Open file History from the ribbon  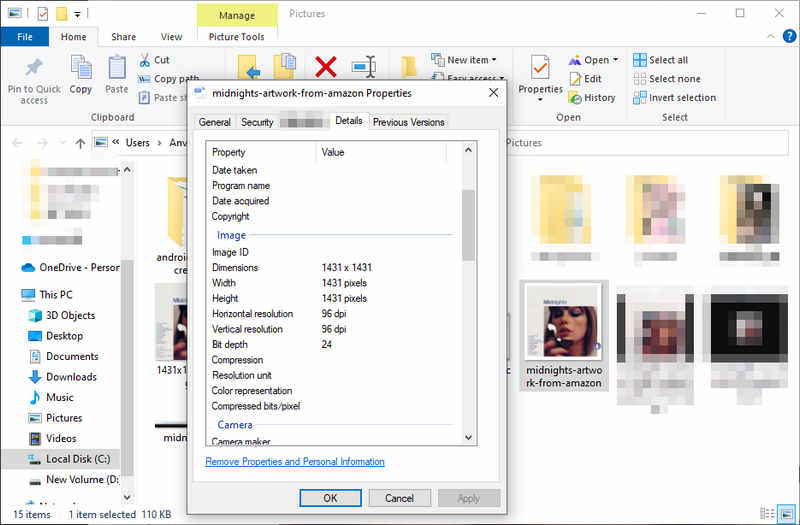(x=576, y=98)
